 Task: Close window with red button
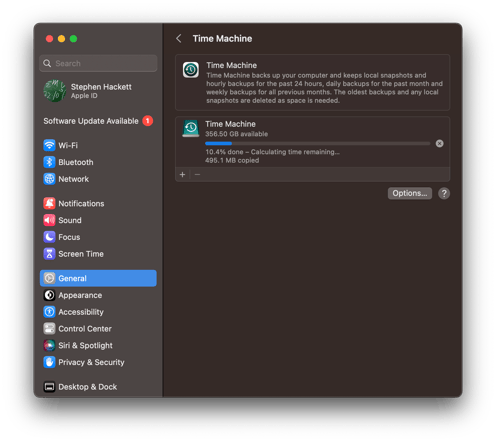click(x=49, y=39)
